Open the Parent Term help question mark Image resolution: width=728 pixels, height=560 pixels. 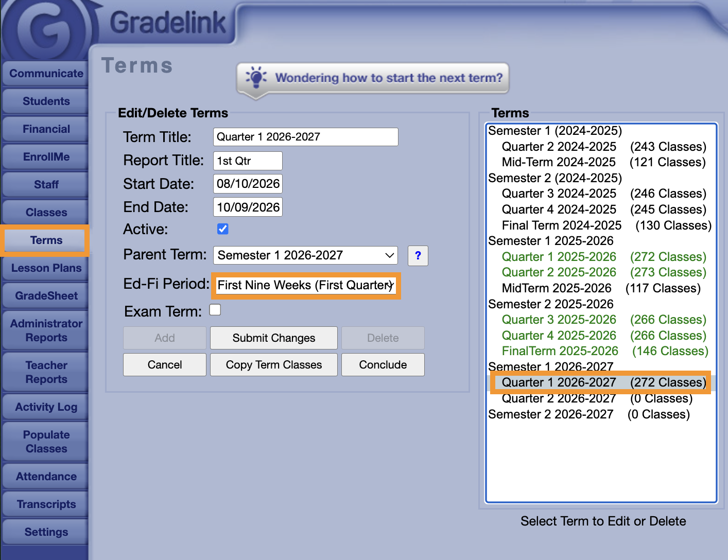[418, 255]
